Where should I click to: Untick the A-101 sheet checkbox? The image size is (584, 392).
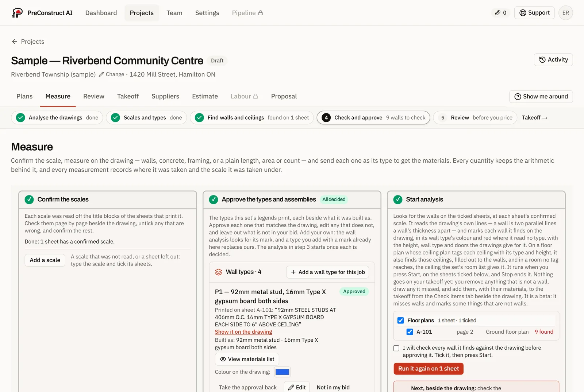coord(410,332)
